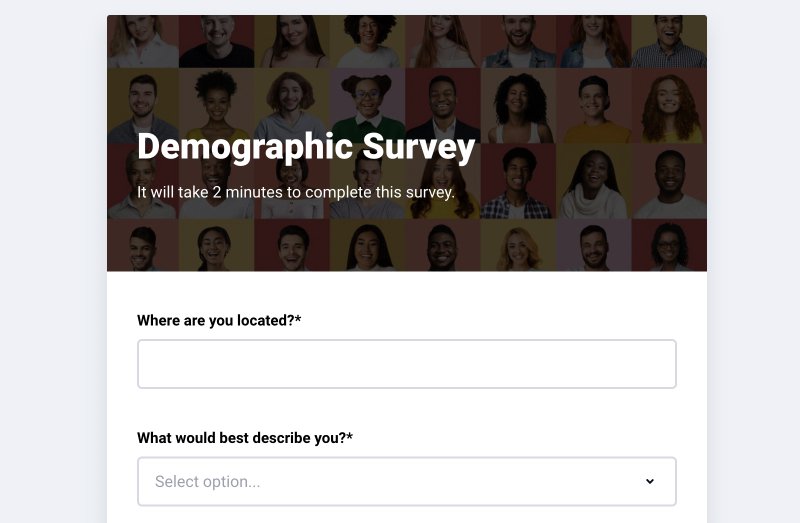Click the 'Where are you located?' label

pos(219,320)
